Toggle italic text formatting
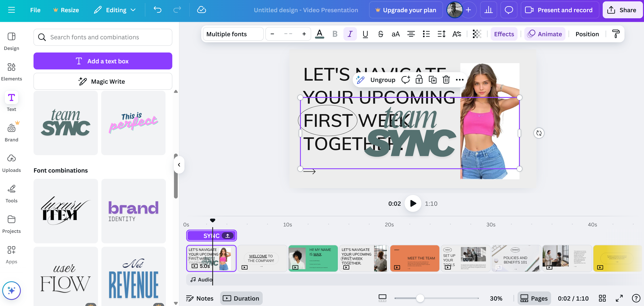 pos(350,34)
